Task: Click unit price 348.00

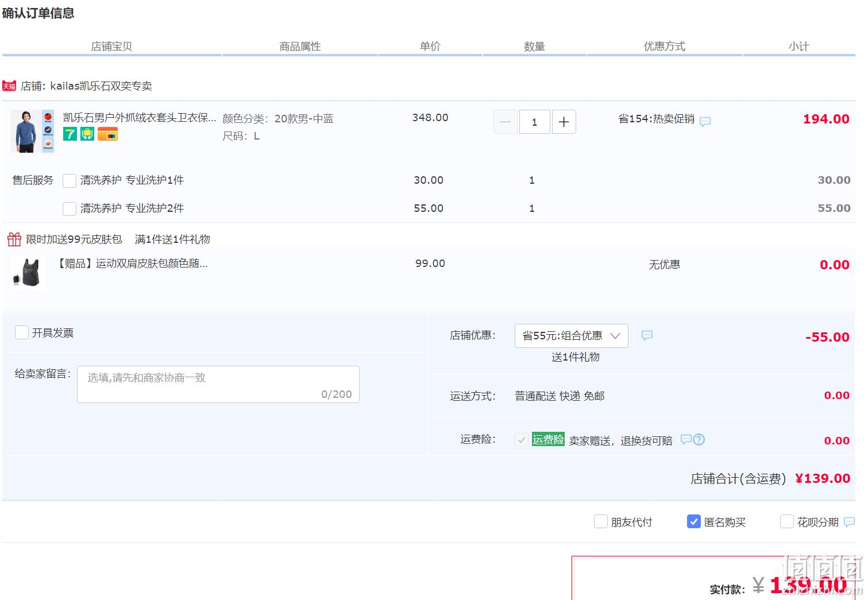Action: (430, 118)
